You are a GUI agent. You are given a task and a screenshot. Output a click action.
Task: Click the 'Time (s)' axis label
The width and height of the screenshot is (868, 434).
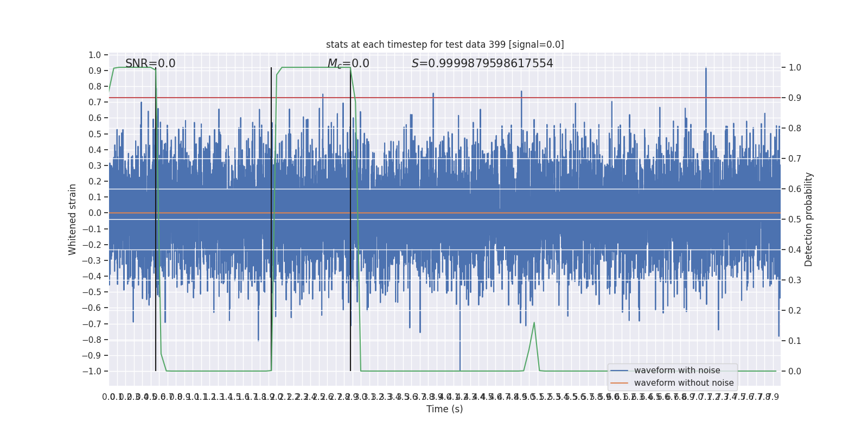tap(445, 409)
